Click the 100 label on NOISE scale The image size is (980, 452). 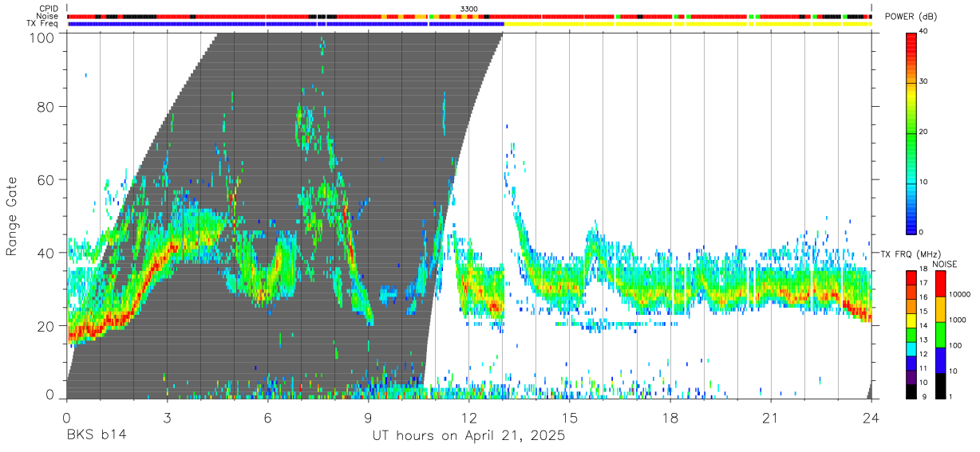[x=955, y=345]
